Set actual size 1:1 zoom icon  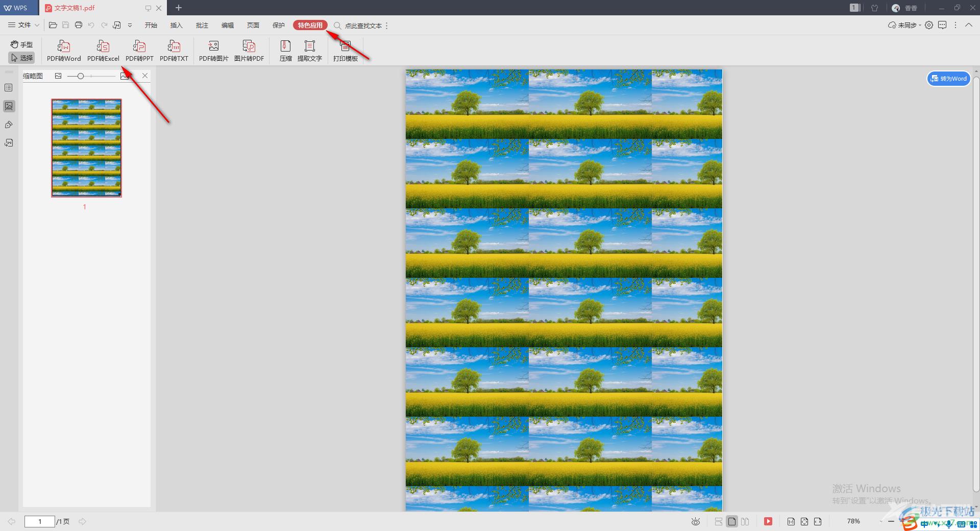791,521
